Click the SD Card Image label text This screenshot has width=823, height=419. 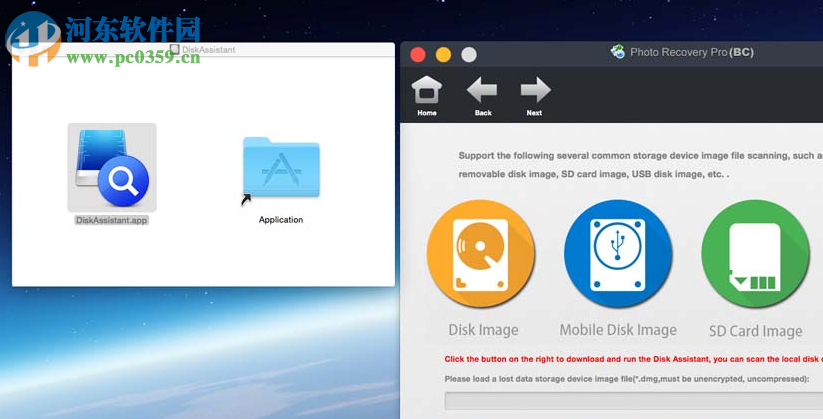[755, 331]
